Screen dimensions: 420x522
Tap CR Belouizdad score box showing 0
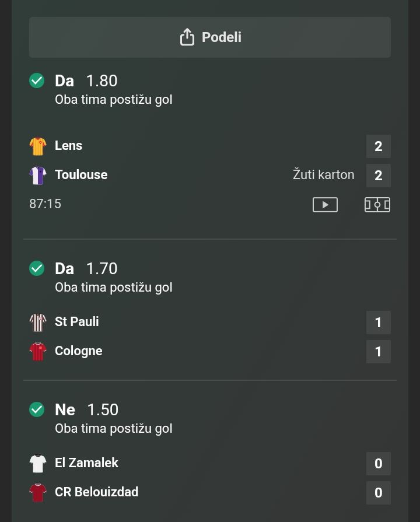378,492
